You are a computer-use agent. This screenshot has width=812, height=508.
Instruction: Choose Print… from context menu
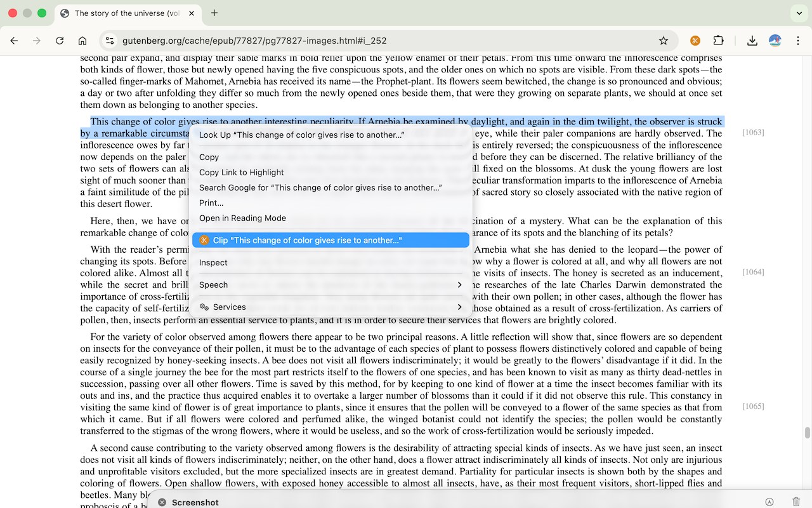pos(331,203)
